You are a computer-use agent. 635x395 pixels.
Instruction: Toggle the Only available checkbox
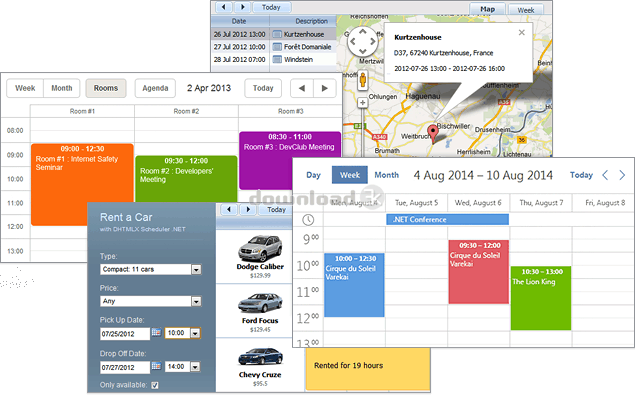pyautogui.click(x=155, y=385)
